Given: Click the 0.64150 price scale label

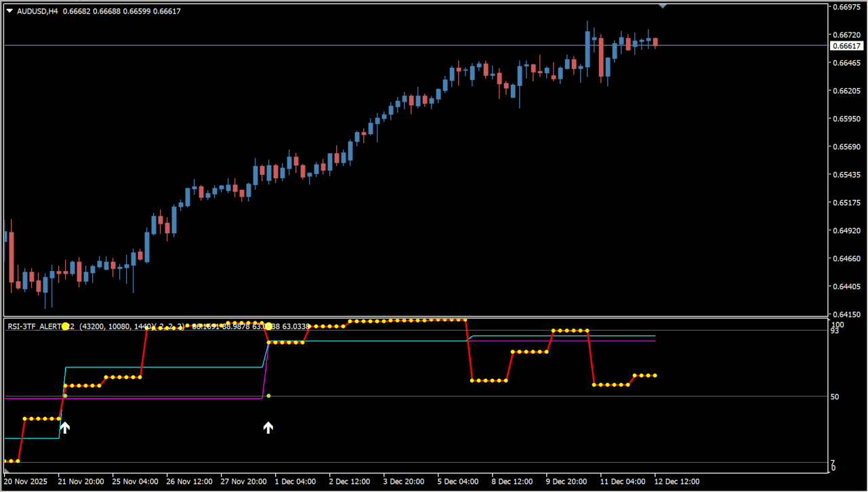Looking at the screenshot, I should click(846, 314).
